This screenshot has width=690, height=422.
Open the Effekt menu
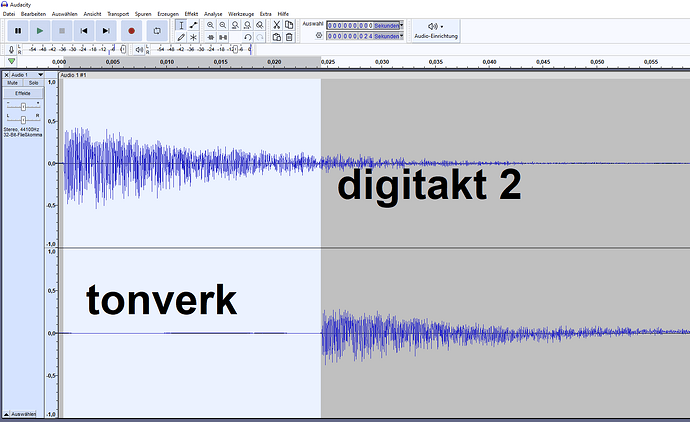click(x=190, y=12)
